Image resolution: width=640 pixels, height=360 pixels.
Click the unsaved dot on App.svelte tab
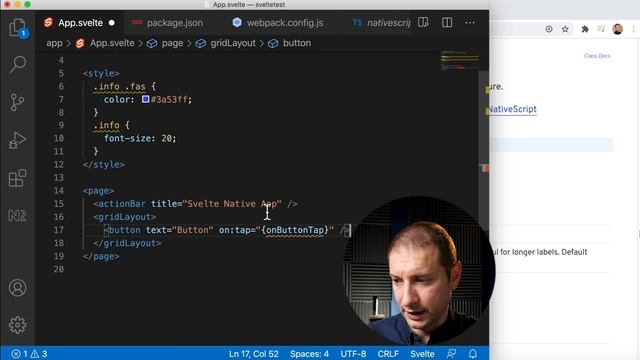[x=111, y=23]
